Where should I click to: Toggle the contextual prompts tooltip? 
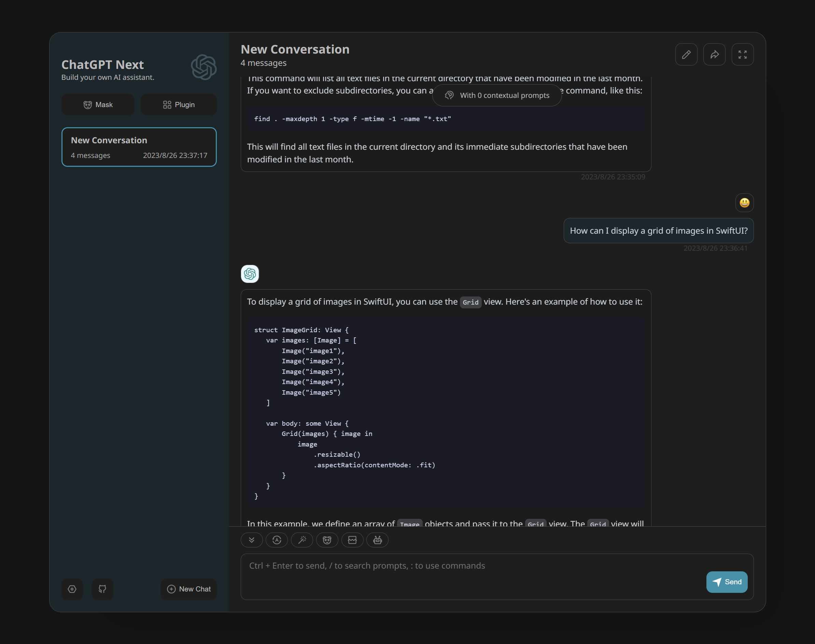[x=497, y=95]
